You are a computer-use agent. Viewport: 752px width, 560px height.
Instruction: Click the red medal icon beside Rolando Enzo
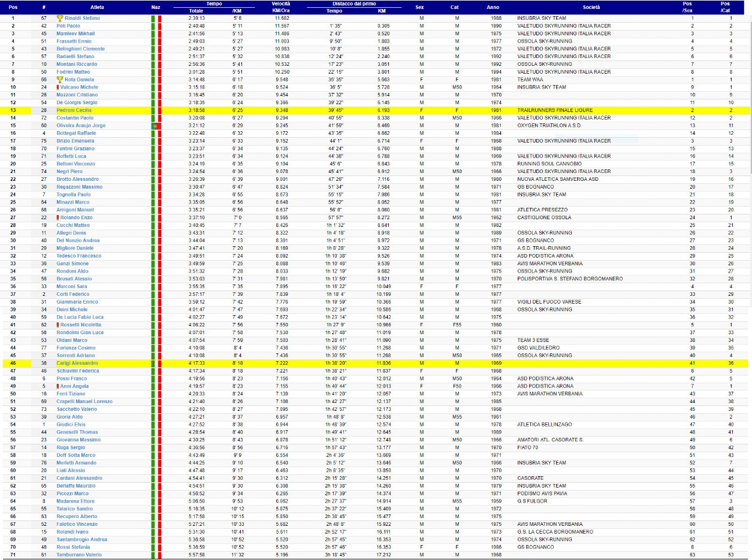coord(58,217)
